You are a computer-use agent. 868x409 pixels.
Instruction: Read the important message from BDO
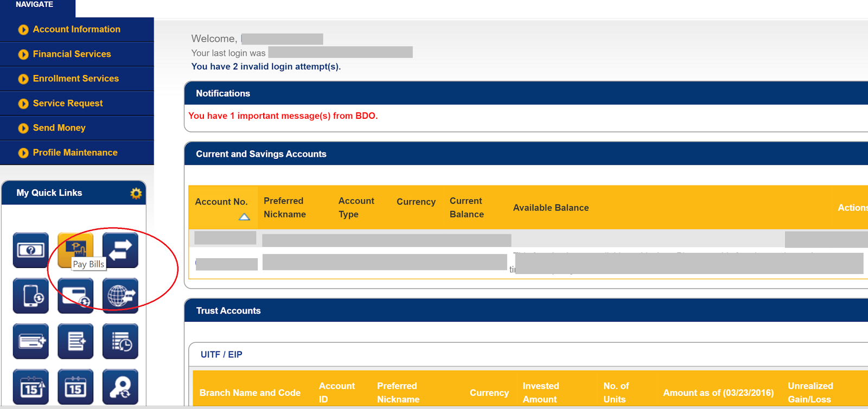(283, 116)
